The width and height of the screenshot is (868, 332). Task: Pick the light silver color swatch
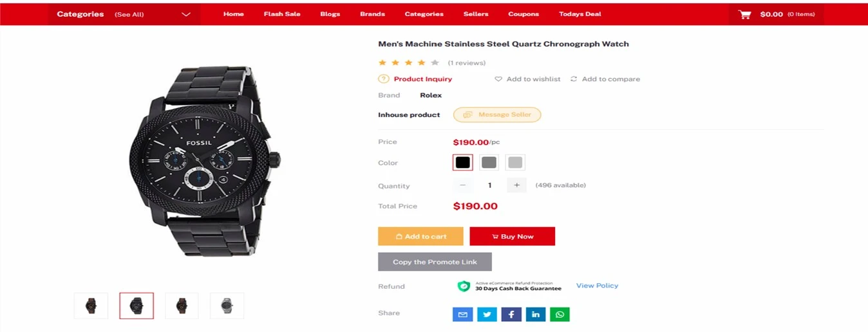[515, 163]
